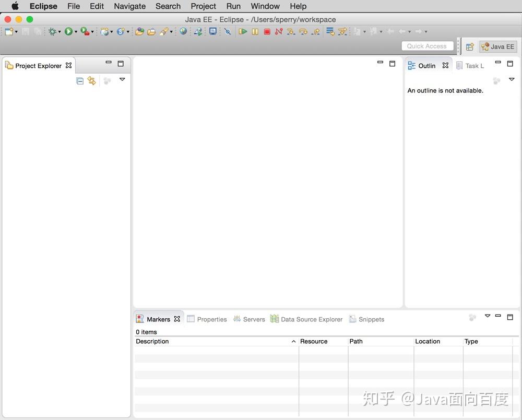Screen dimensions: 522x420
Task: Click the Resume debug icon
Action: pos(243,32)
